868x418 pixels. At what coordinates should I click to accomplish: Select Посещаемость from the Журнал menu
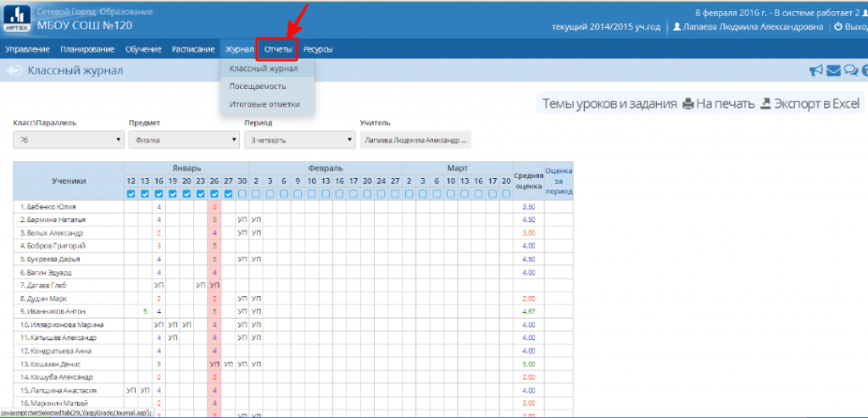[258, 86]
